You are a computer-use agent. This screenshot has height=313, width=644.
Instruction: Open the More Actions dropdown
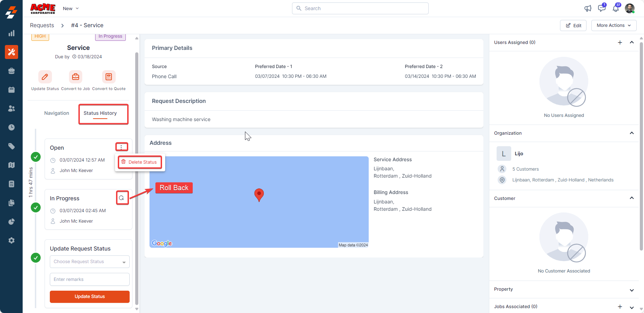coord(614,25)
